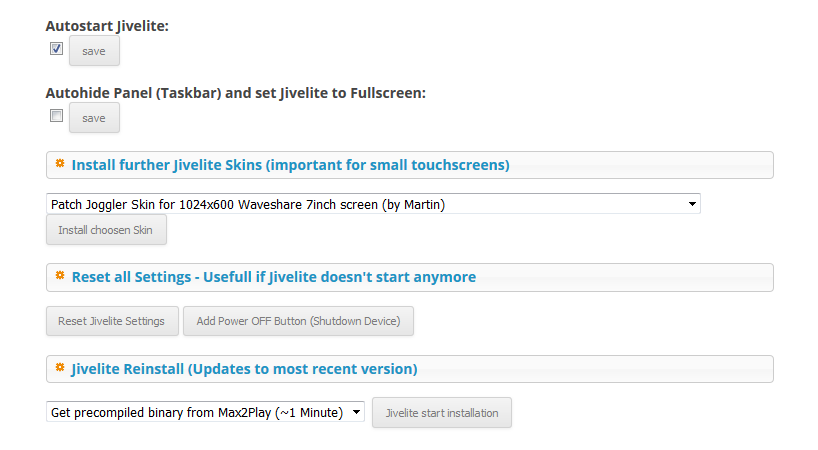818x450 pixels.
Task: Click the orange gear icon beside Reset all Settings
Action: [x=60, y=275]
